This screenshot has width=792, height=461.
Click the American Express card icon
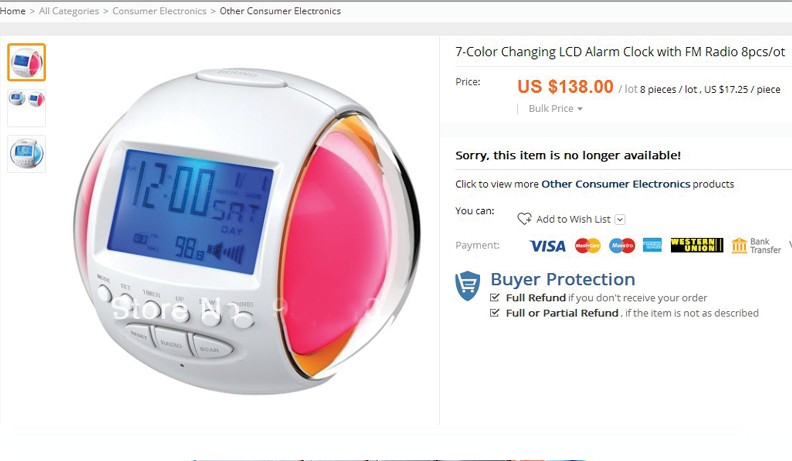[652, 245]
